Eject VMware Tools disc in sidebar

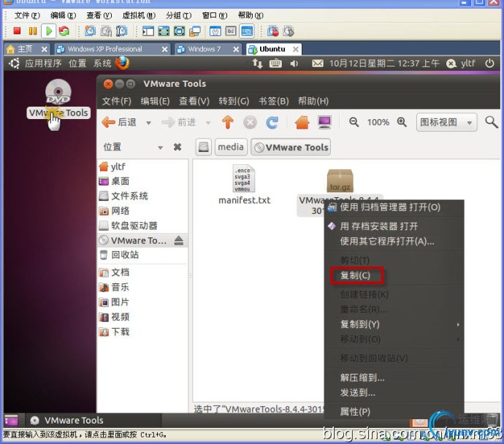click(179, 240)
